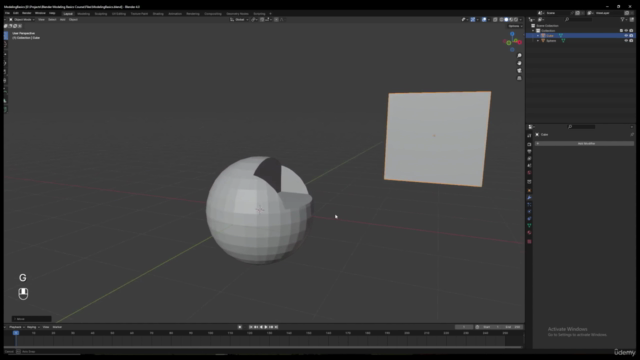Switch to Material Preview viewport shading
The height and width of the screenshot is (360, 640).
click(511, 19)
